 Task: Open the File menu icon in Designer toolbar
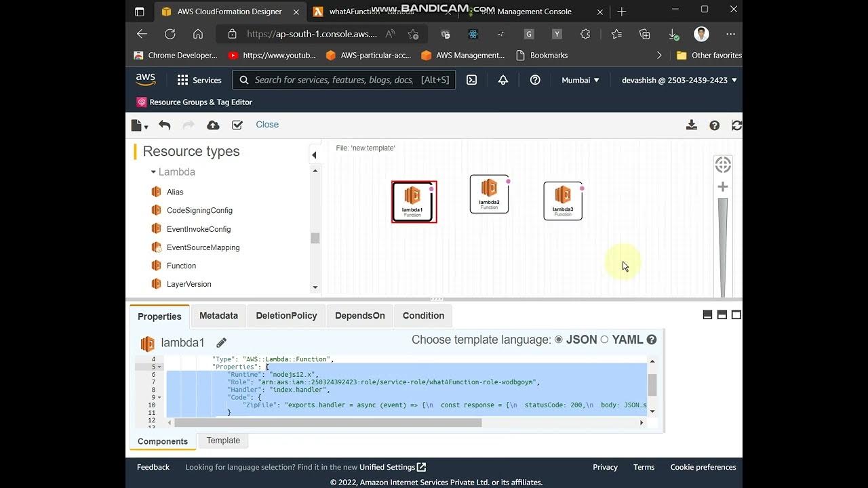[x=139, y=125]
